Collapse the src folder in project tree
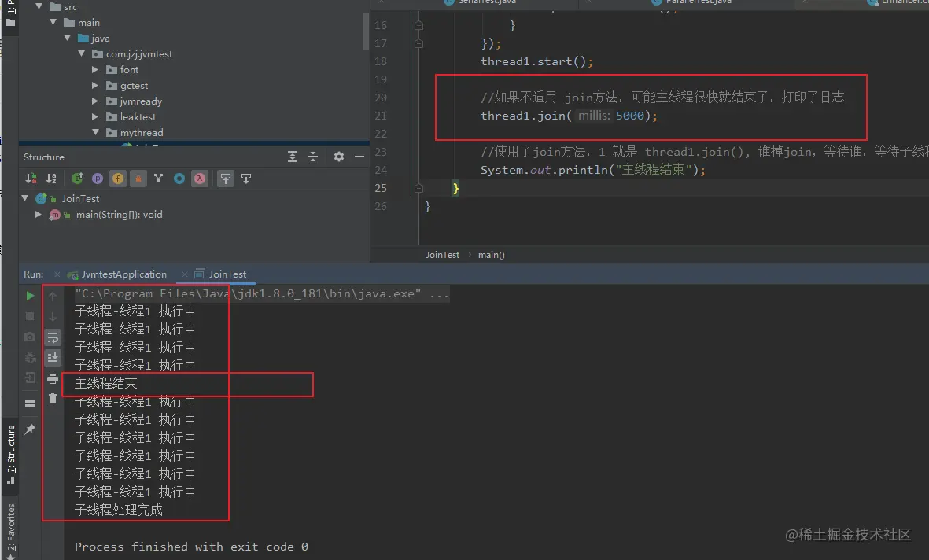 pos(39,6)
